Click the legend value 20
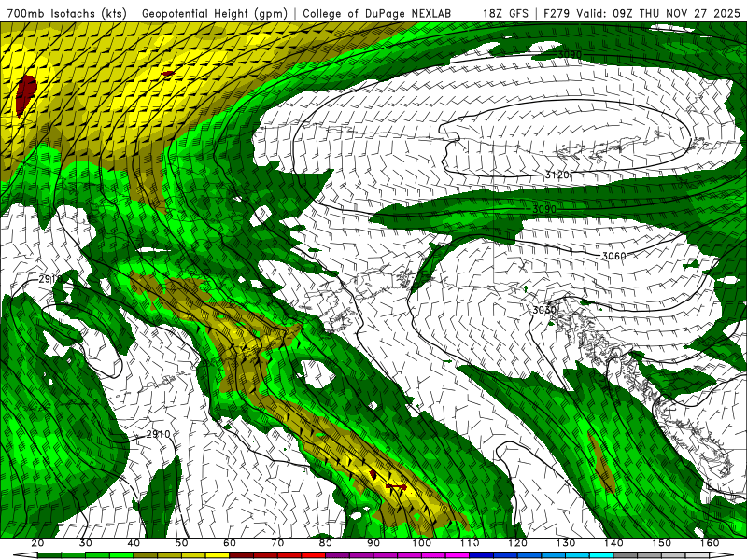Viewport: 747px width, 560px height. coord(37,543)
